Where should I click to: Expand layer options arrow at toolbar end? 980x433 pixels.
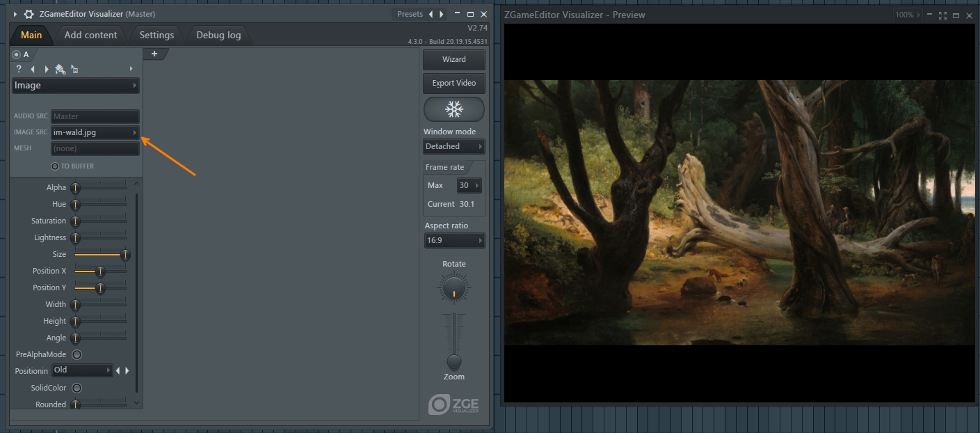pyautogui.click(x=131, y=69)
